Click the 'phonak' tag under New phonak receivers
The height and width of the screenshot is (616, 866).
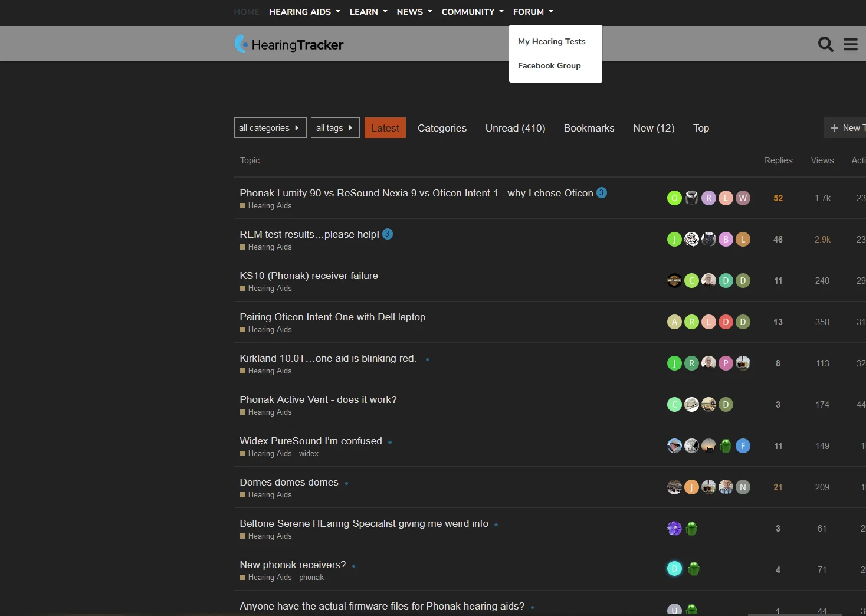tap(311, 578)
